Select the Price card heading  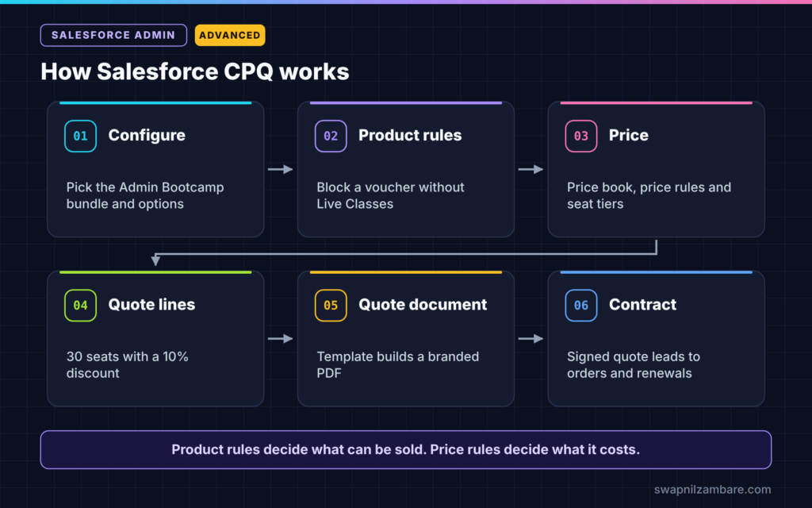(628, 135)
